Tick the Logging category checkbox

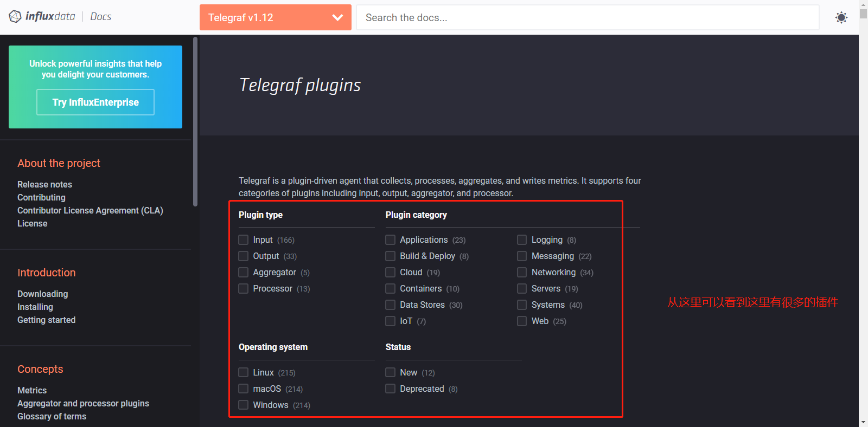522,240
